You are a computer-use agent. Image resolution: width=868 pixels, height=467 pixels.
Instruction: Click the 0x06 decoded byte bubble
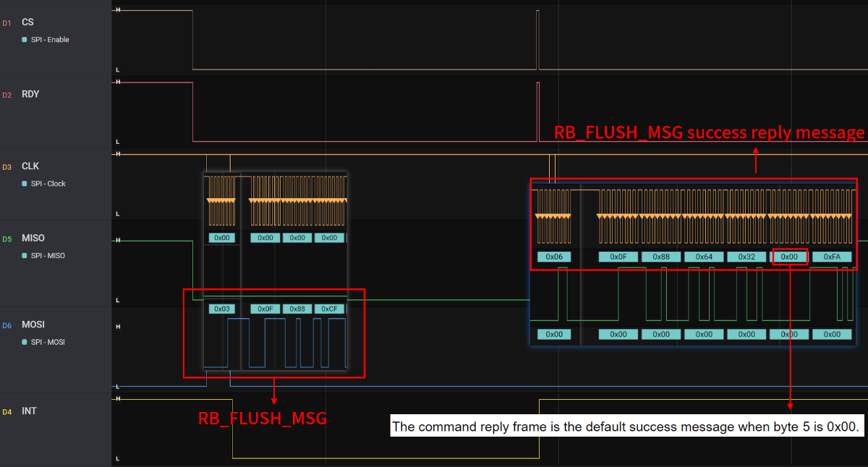click(x=554, y=257)
